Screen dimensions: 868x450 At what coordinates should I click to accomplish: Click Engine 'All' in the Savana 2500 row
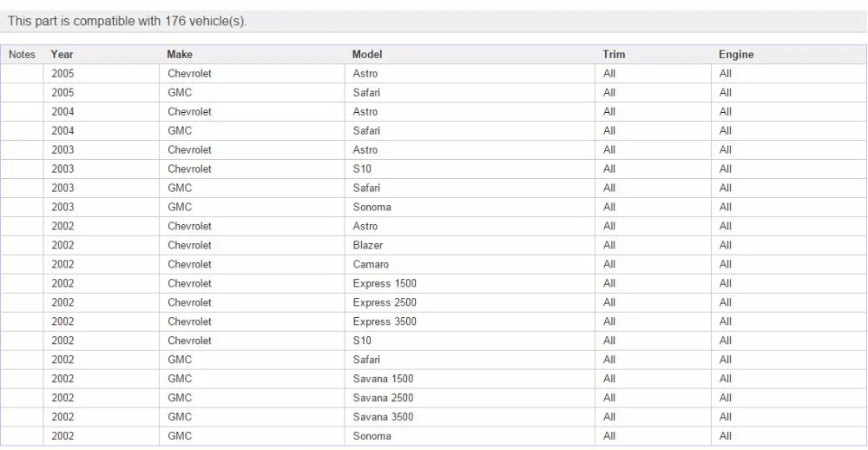coord(726,398)
